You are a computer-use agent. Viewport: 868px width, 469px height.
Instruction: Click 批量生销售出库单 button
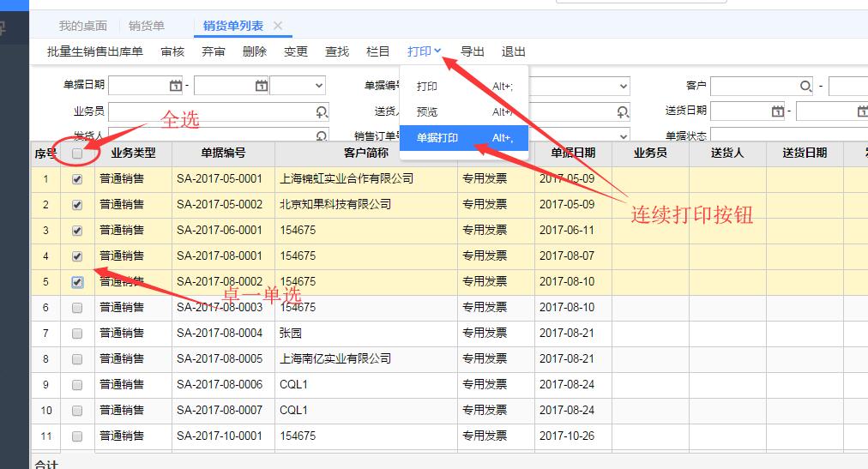tap(95, 51)
